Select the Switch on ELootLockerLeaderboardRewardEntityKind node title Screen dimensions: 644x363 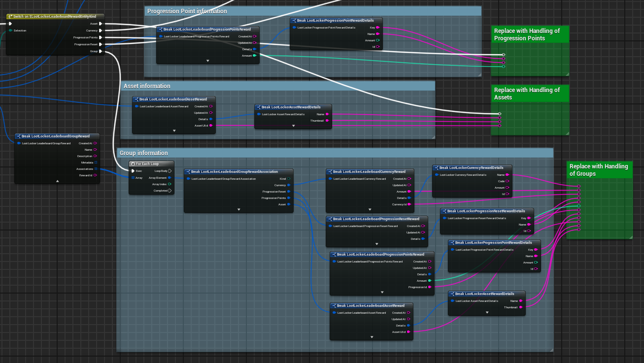[x=55, y=17]
